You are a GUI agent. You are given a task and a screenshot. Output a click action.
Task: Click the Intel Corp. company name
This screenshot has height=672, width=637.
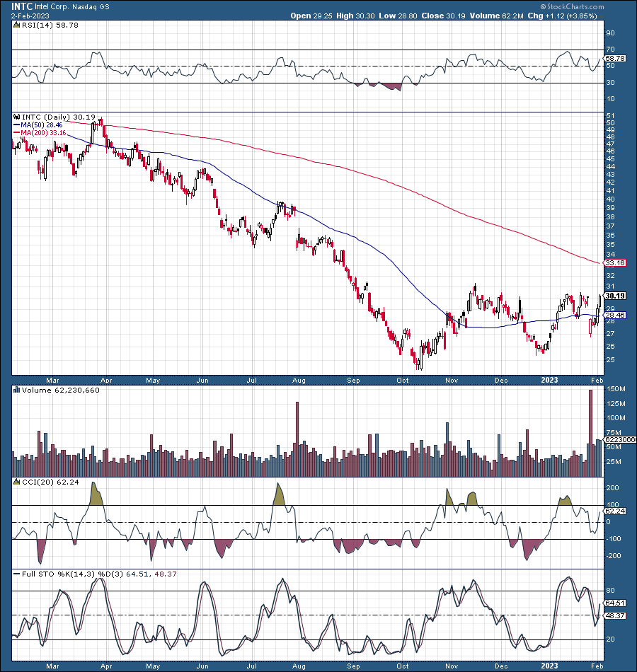pos(52,7)
